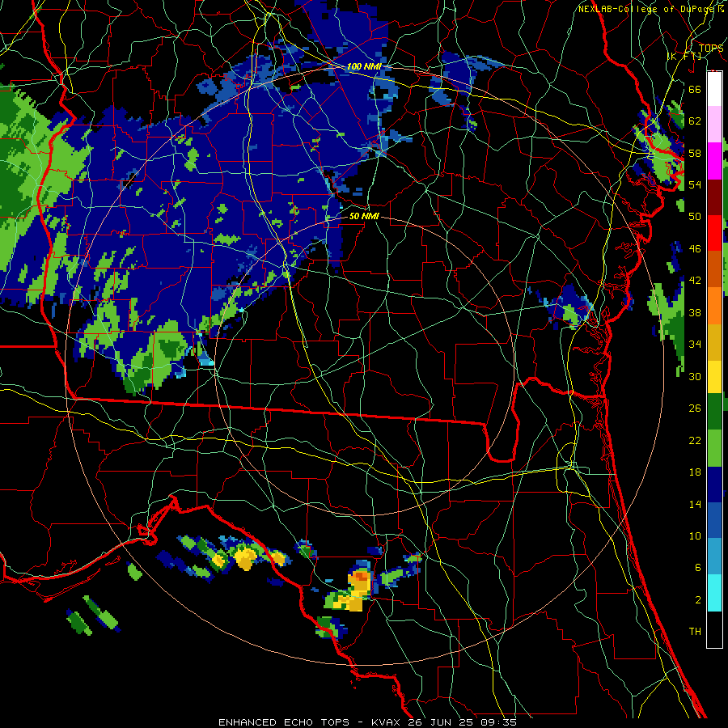
Task: Select the light orange legend swatch
Action: point(714,306)
